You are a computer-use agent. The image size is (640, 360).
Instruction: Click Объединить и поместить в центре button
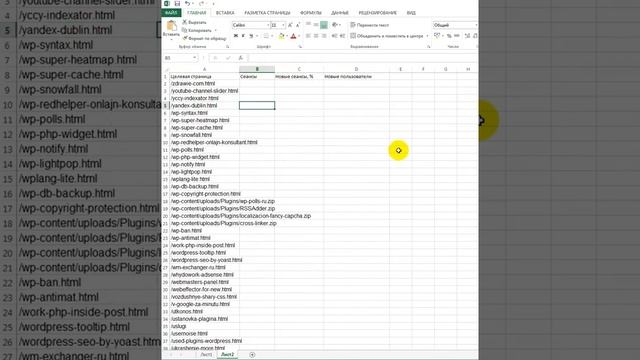(x=387, y=36)
